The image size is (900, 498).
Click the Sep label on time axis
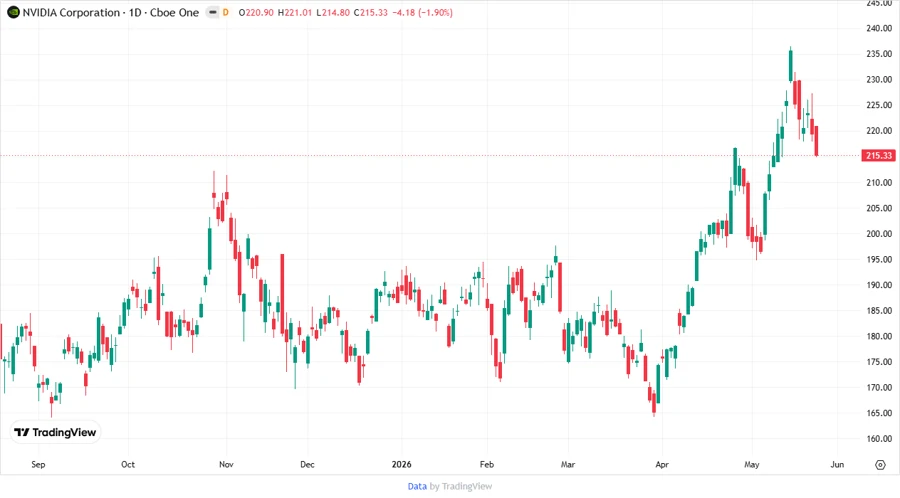point(38,464)
